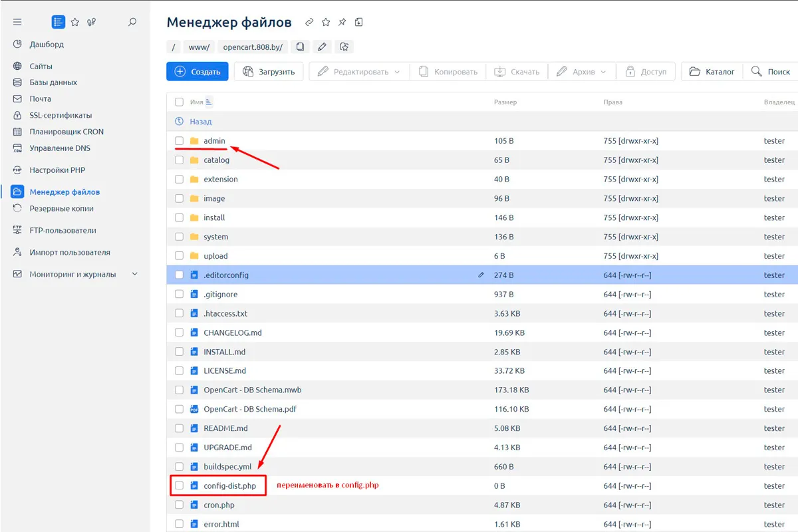Pin the File Manager page with pin icon
Image resolution: width=798 pixels, height=532 pixels.
[342, 23]
